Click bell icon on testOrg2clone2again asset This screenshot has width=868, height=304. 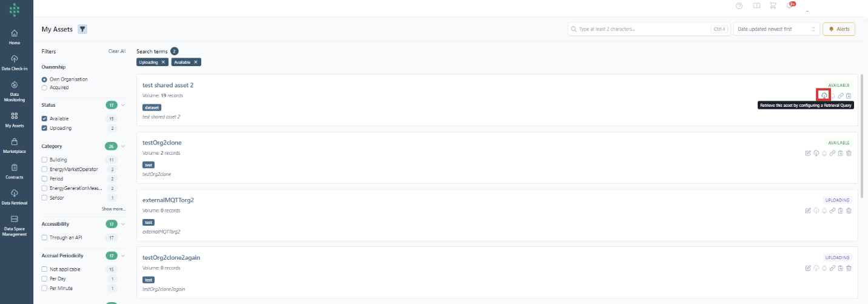[824, 268]
